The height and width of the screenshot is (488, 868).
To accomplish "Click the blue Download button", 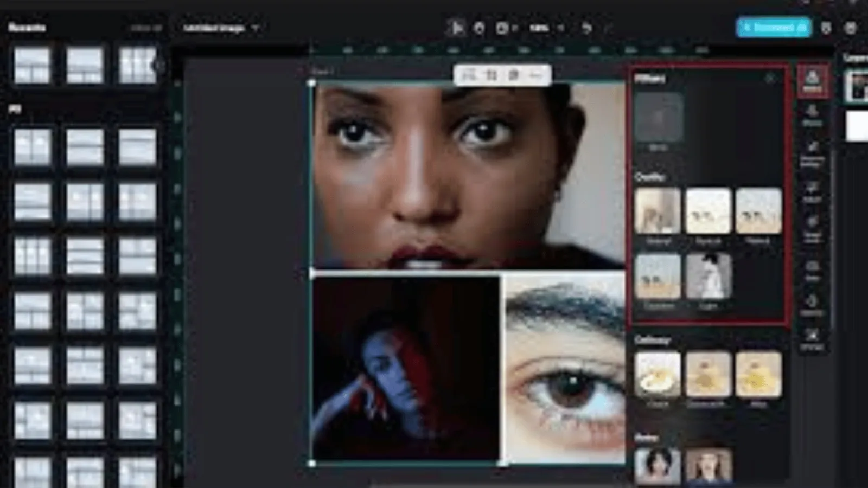I will pyautogui.click(x=774, y=28).
